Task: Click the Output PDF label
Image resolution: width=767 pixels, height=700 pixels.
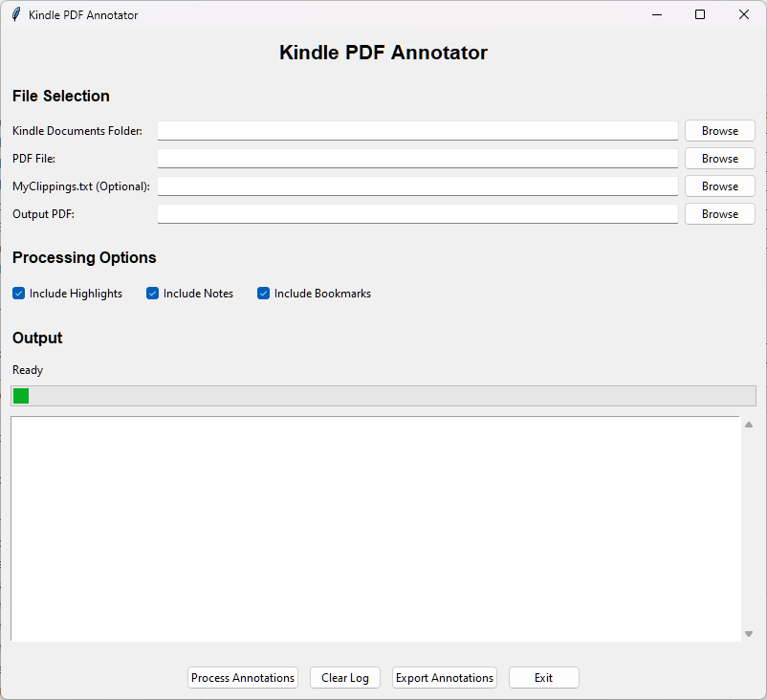Action: coord(44,214)
